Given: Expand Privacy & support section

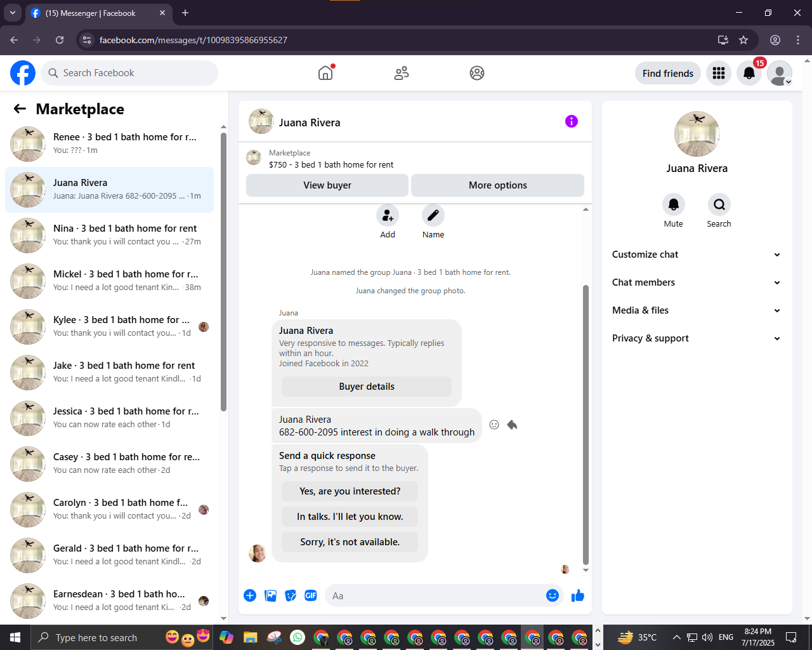Looking at the screenshot, I should (x=697, y=338).
